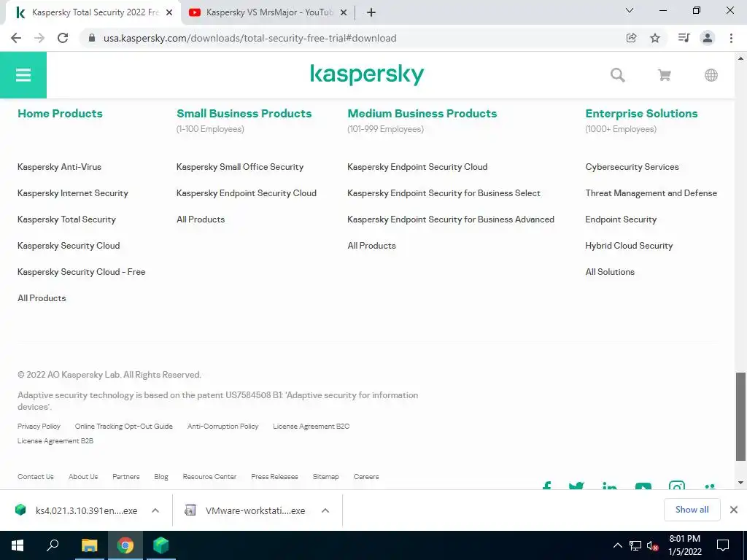Viewport: 747px width, 560px height.
Task: Click the tab search chevron icon
Action: [x=630, y=10]
